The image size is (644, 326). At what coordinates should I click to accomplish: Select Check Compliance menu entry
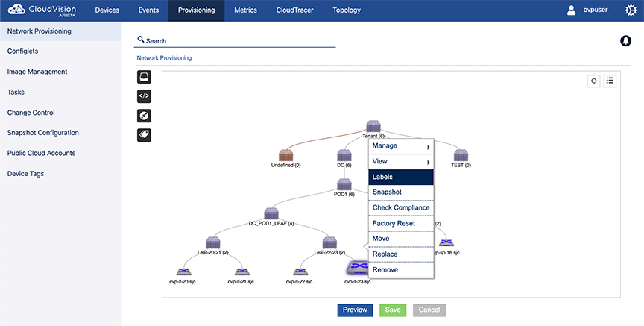(401, 208)
